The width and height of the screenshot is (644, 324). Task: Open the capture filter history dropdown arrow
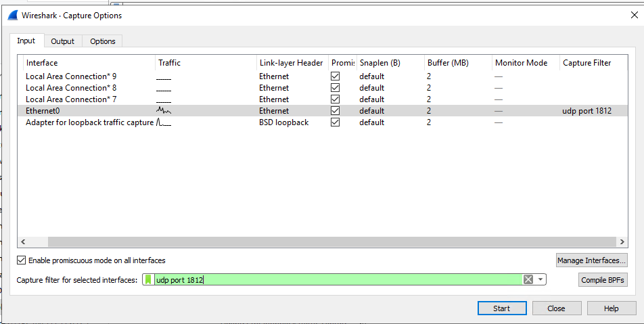click(540, 280)
